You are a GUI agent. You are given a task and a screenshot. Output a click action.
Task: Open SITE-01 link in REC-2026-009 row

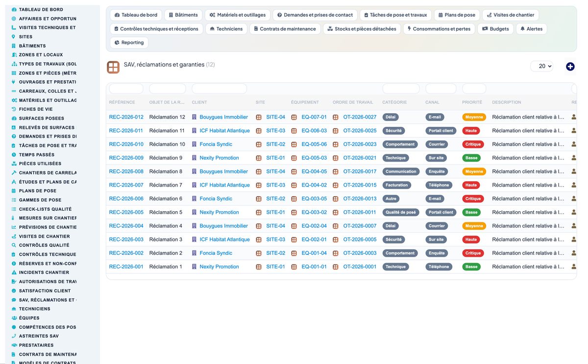coord(275,158)
